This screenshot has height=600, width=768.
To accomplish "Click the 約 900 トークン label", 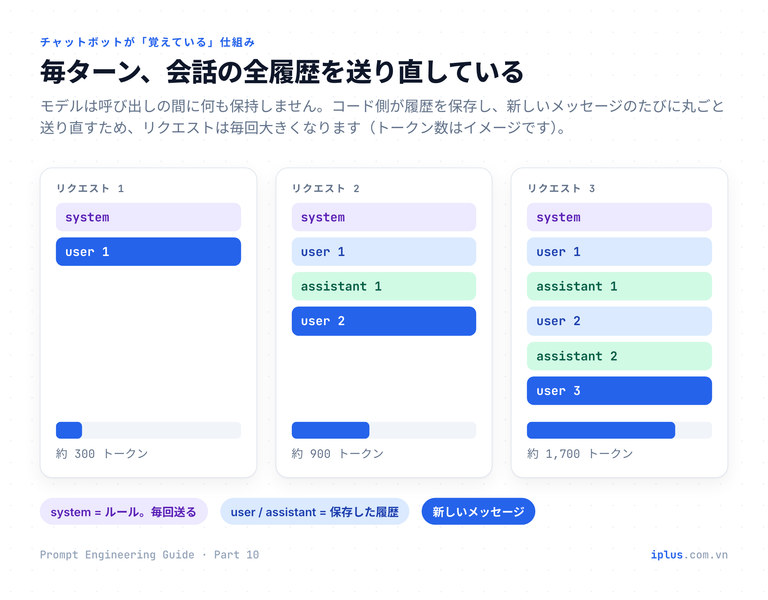I will tap(337, 454).
